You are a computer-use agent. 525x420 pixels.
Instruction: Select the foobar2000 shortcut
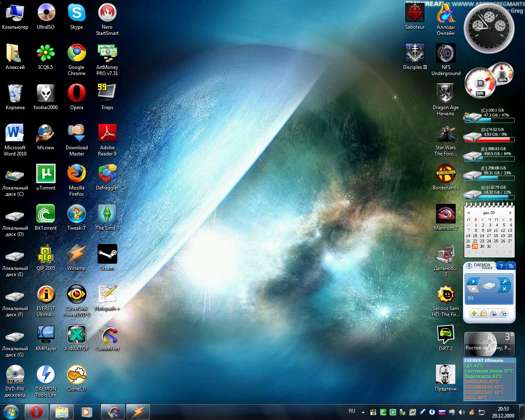(46, 97)
